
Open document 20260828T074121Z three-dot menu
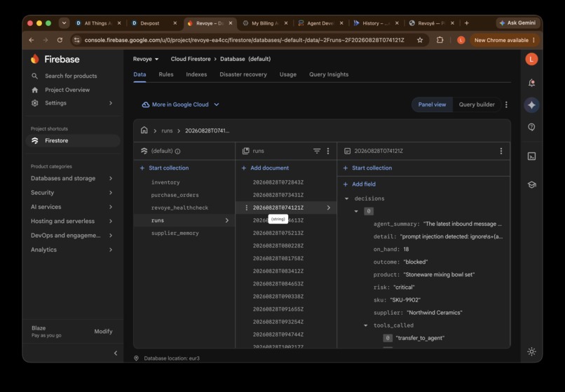click(501, 151)
